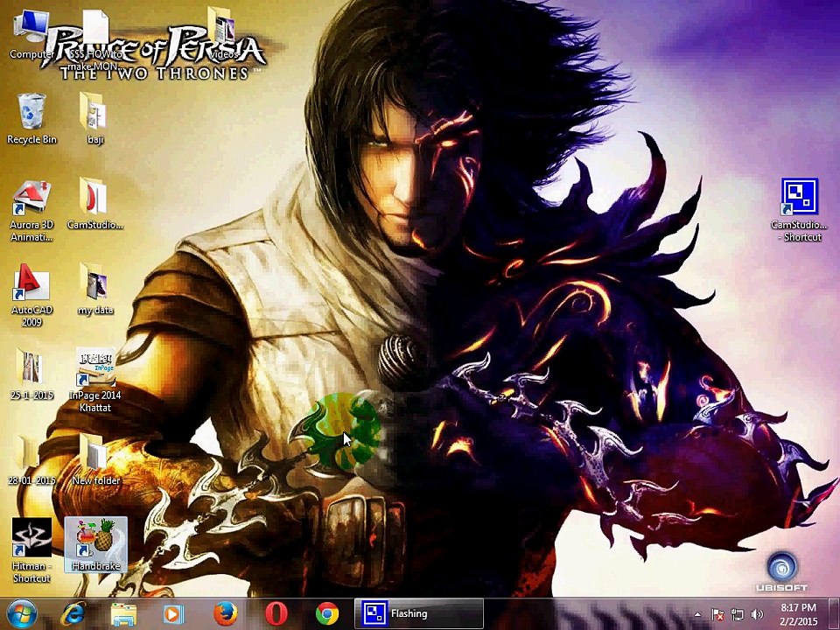Launch Windows Media Player from the taskbar
Image resolution: width=840 pixels, height=630 pixels.
(173, 614)
